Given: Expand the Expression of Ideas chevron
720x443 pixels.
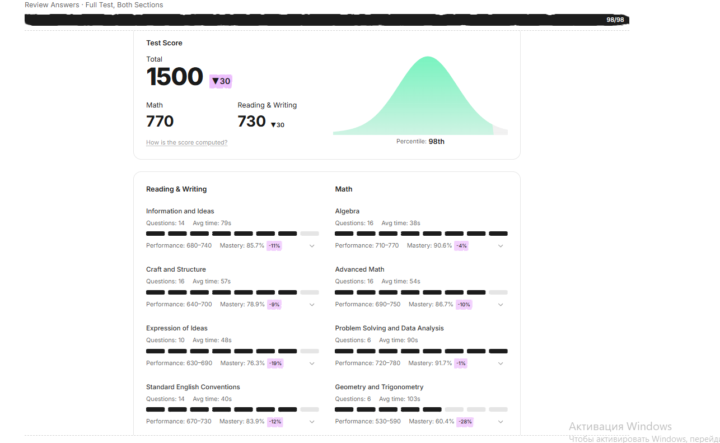Looking at the screenshot, I should [x=312, y=364].
